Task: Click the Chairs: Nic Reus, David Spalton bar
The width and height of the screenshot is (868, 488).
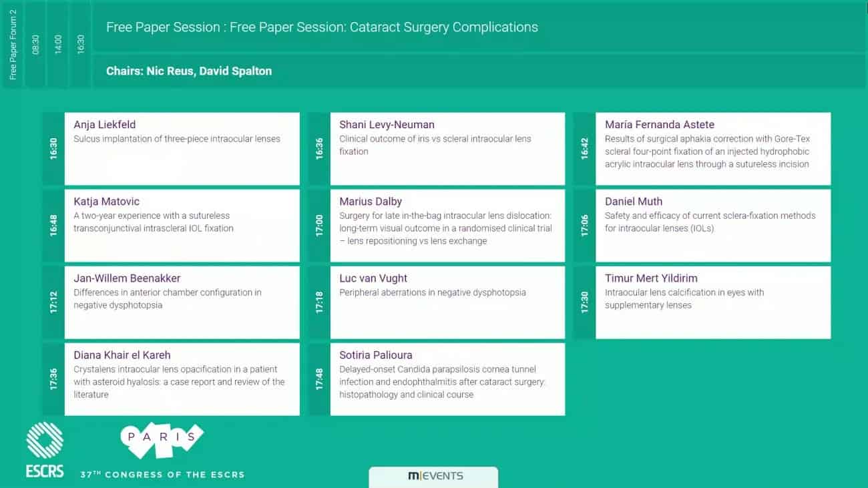Action: 479,71
